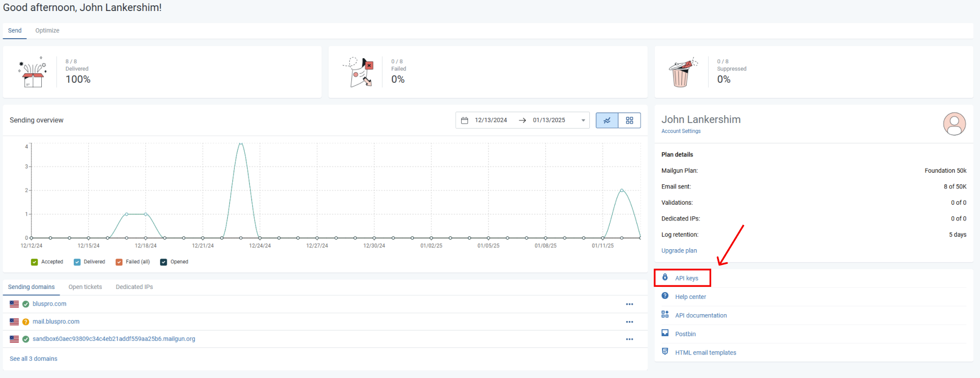The width and height of the screenshot is (980, 378).
Task: Click the API keys lock icon
Action: coord(665,277)
